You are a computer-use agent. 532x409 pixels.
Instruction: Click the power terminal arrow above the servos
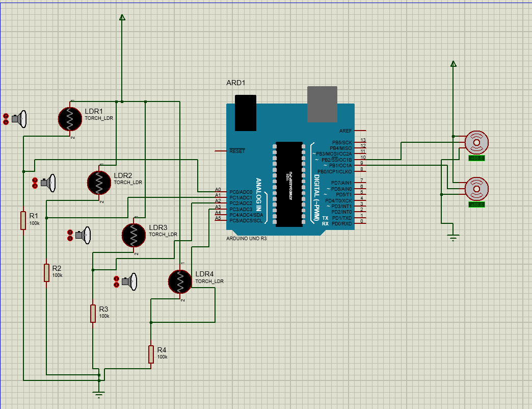pyautogui.click(x=454, y=63)
